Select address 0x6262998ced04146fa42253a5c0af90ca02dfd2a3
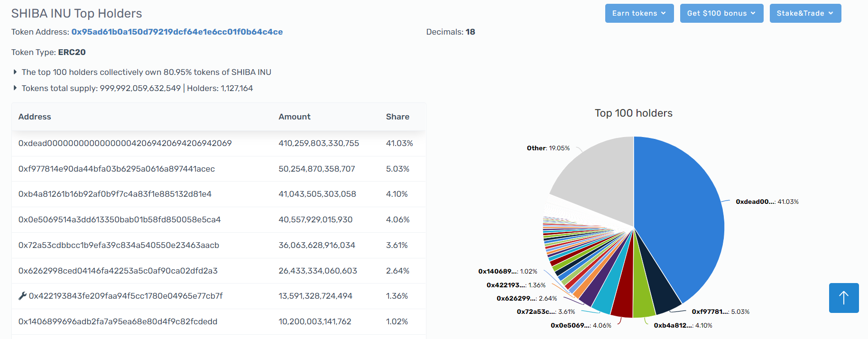Screen dimensions: 868x339 tap(118, 271)
